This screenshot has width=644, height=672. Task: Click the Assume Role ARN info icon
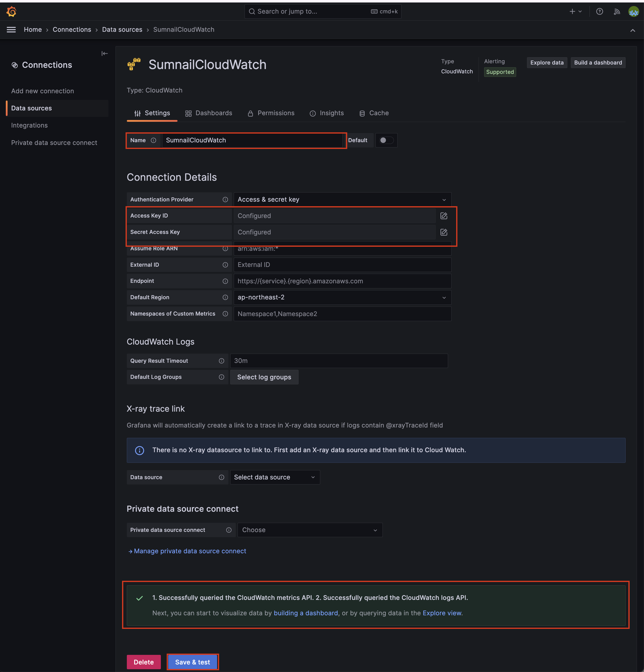[225, 249]
